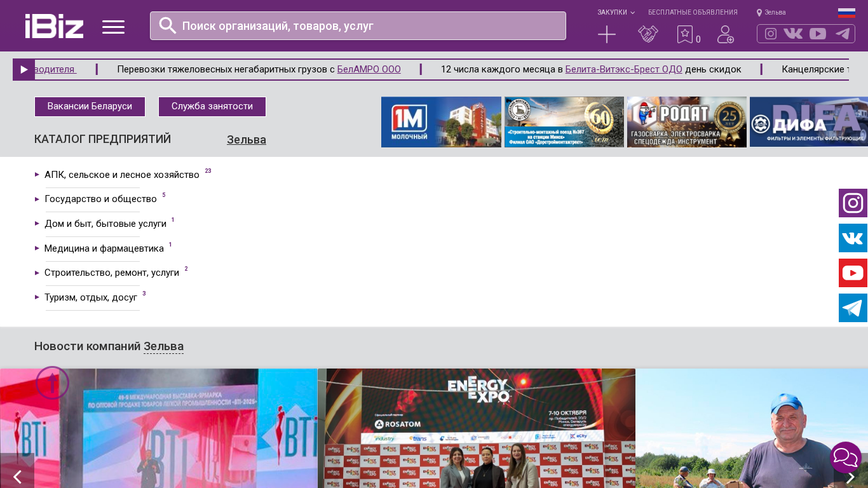Open the Закупки dropdown
This screenshot has width=868, height=488.
616,13
